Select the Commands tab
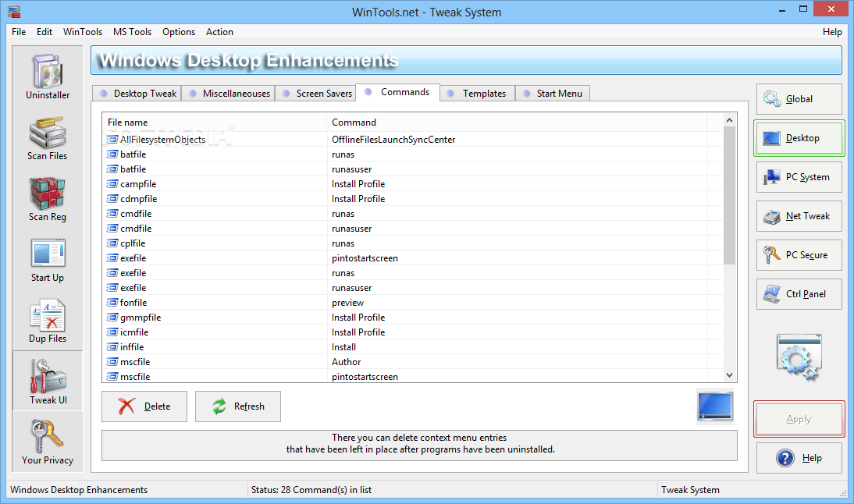854x504 pixels. [x=397, y=93]
